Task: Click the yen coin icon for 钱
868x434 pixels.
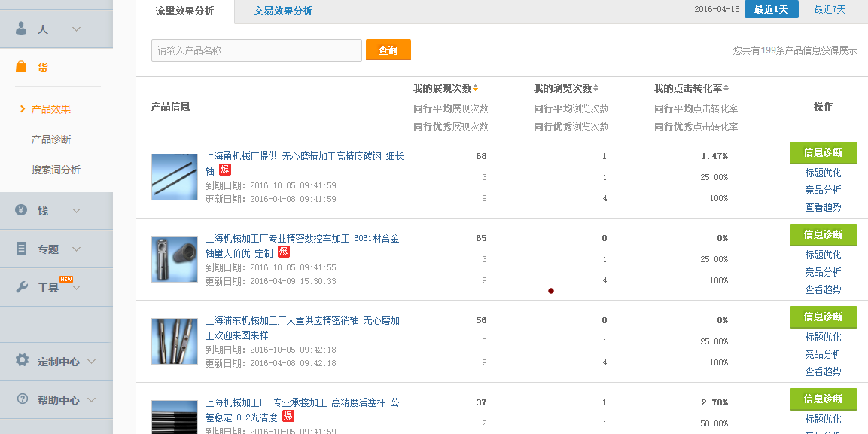Action: click(x=21, y=210)
